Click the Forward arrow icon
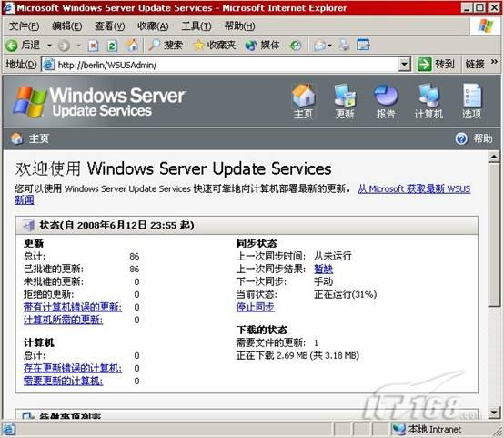Viewport: 504px width, 438px height. coord(64,46)
